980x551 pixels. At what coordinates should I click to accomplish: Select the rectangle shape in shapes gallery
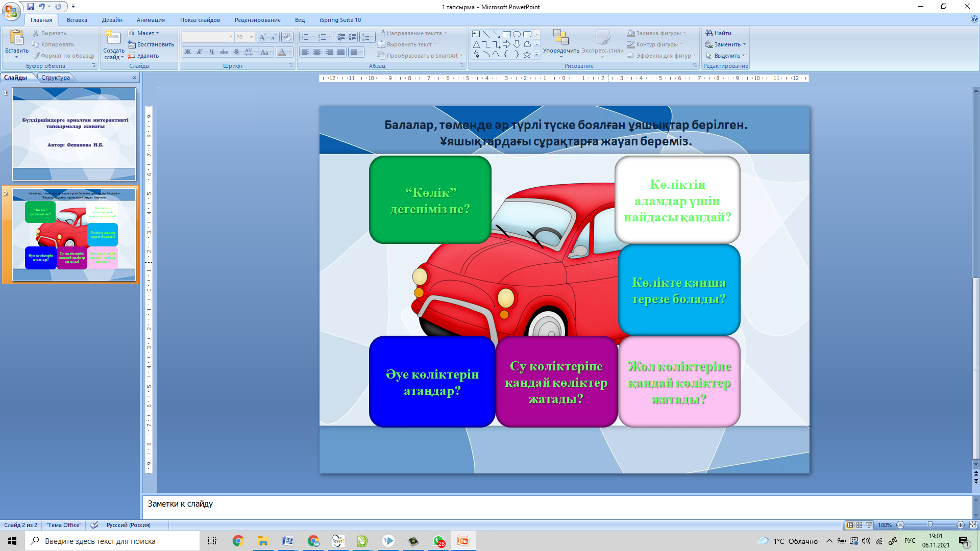tap(506, 34)
